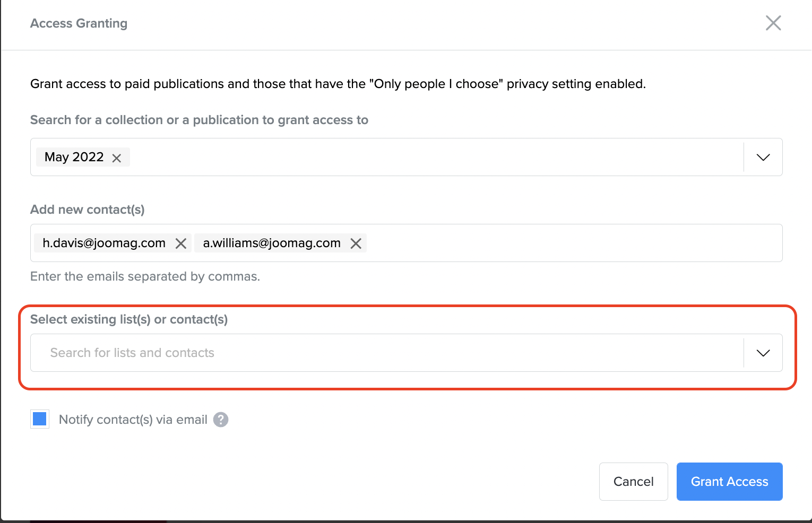Select the a.williams@joomag.com email chip

(272, 243)
